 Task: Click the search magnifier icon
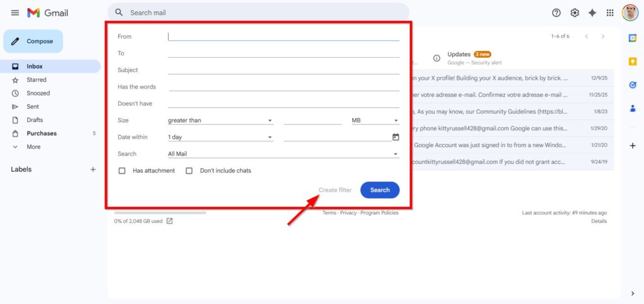pyautogui.click(x=119, y=13)
